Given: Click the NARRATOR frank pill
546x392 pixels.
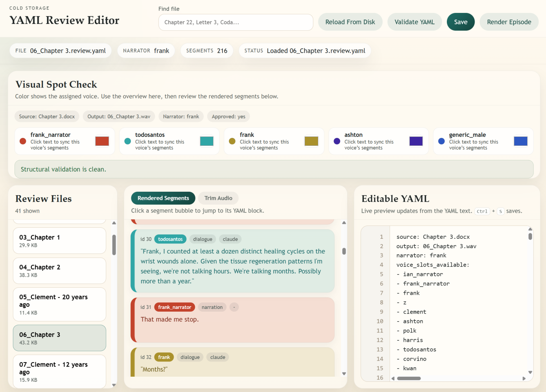Looking at the screenshot, I should point(146,51).
